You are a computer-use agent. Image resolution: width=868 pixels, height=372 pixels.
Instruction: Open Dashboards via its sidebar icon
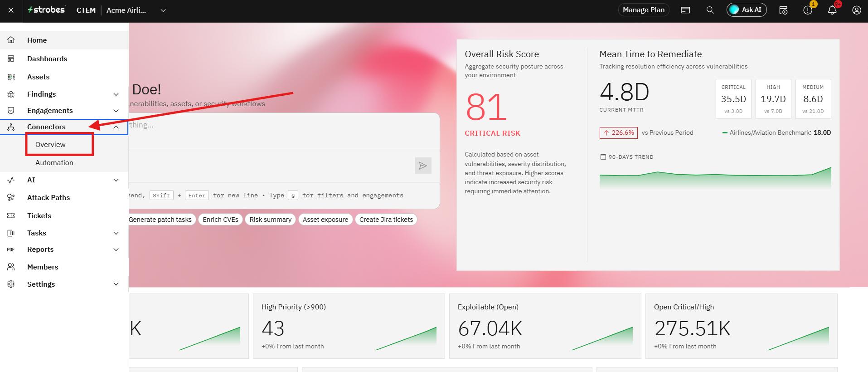(11, 59)
